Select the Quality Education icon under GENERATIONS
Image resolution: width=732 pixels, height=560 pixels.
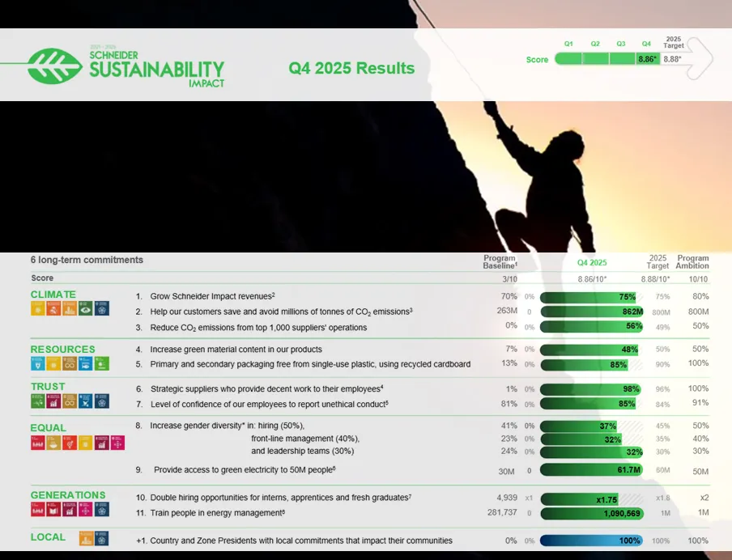(x=53, y=510)
